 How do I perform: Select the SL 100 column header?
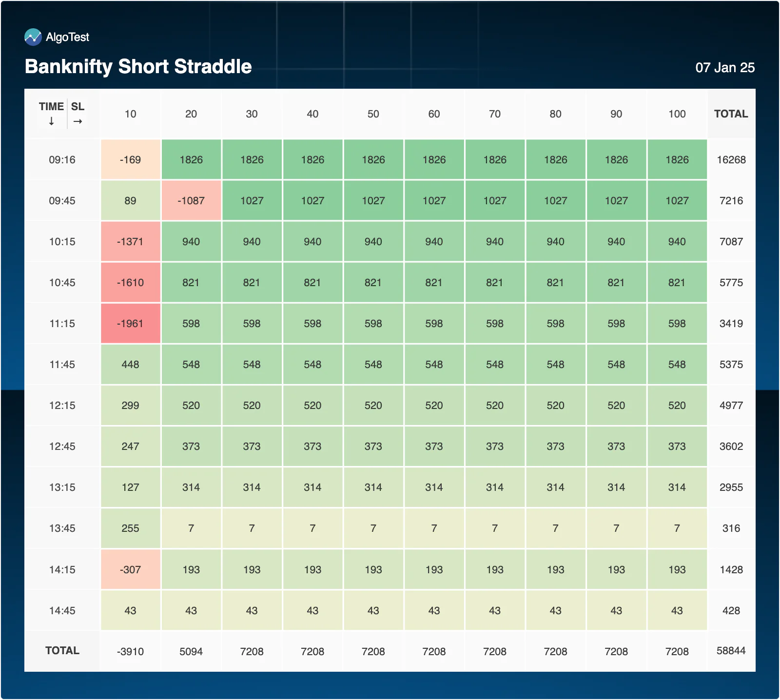tap(677, 114)
